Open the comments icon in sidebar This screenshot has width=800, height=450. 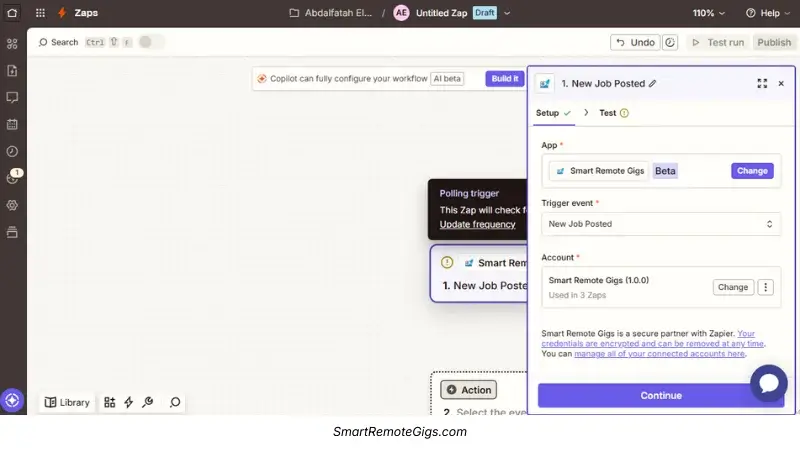pos(12,97)
